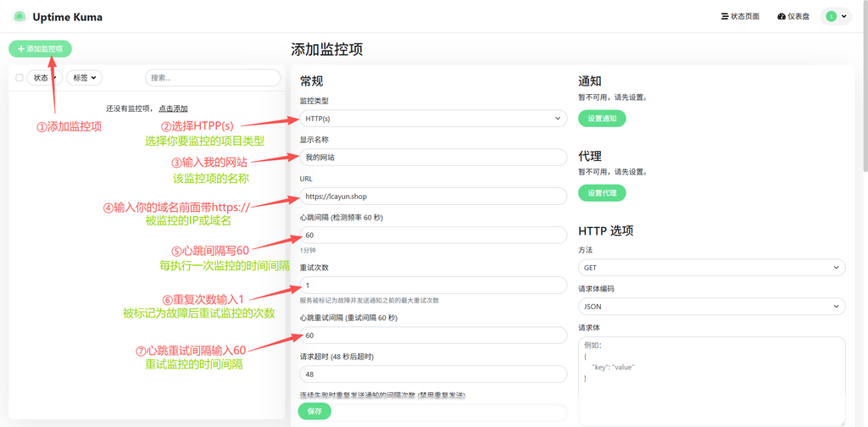
Task: Click the 重试次数 field showing 1
Action: (433, 286)
